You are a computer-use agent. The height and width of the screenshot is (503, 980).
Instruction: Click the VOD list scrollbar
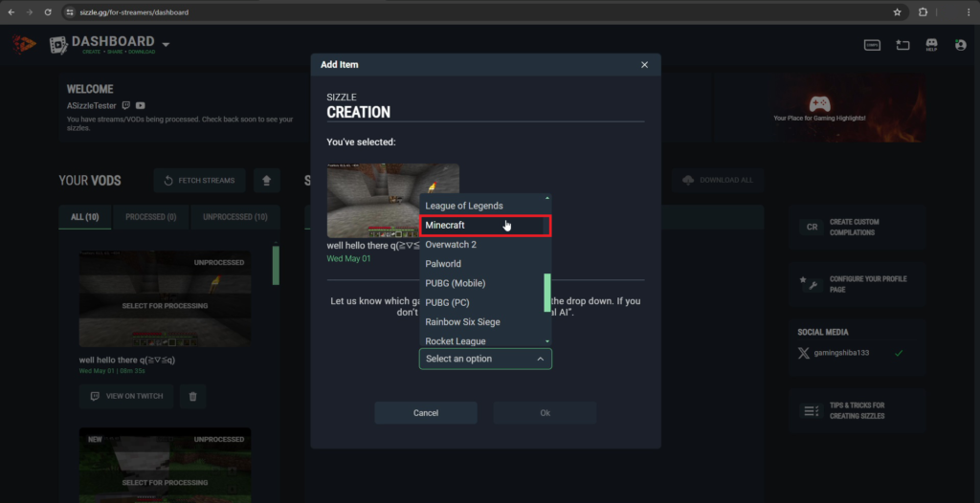pyautogui.click(x=276, y=266)
